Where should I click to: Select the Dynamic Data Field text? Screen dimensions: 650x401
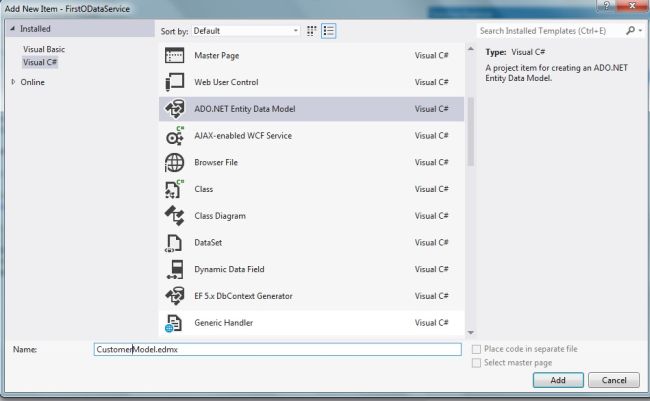click(x=229, y=270)
